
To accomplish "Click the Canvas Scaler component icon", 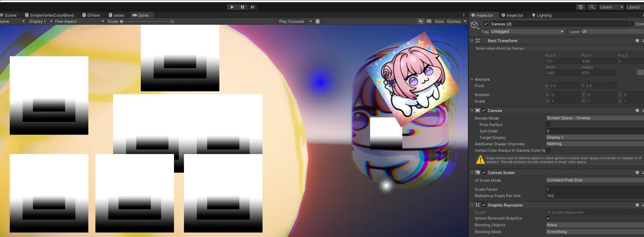I will [x=478, y=172].
